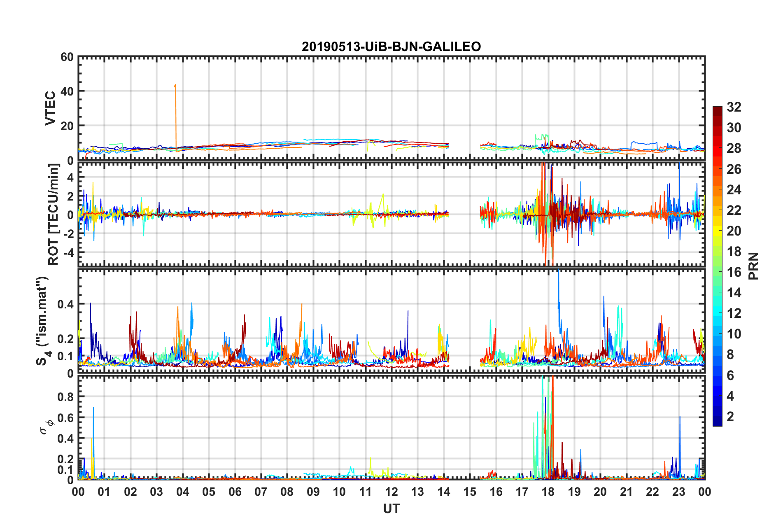Viewport: 783px width, 532px height.
Task: Click colorbar tick label 2
Action: 730,416
